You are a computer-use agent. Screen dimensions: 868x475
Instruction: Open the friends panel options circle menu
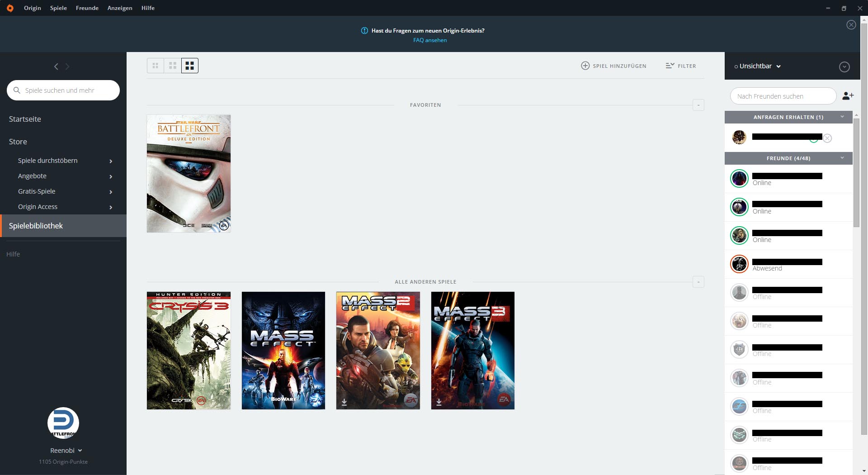point(844,67)
